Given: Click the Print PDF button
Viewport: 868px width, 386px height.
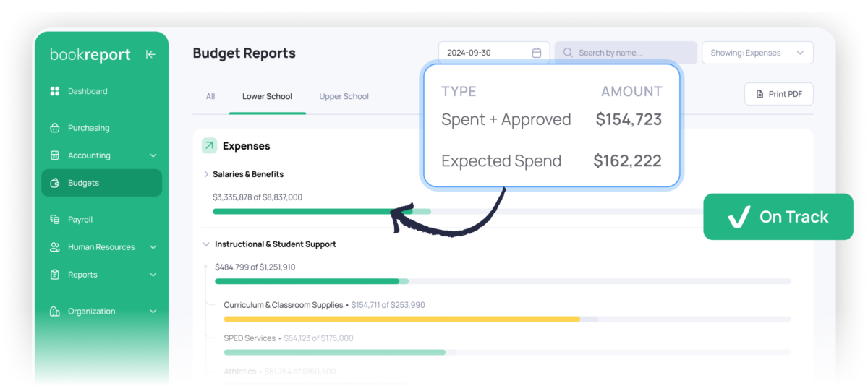Looking at the screenshot, I should 778,94.
